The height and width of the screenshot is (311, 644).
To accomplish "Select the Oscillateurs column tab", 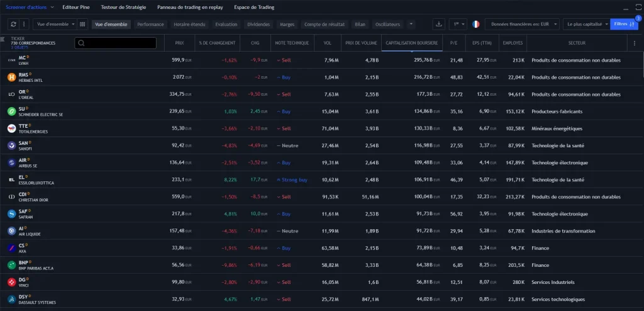I will click(x=387, y=25).
